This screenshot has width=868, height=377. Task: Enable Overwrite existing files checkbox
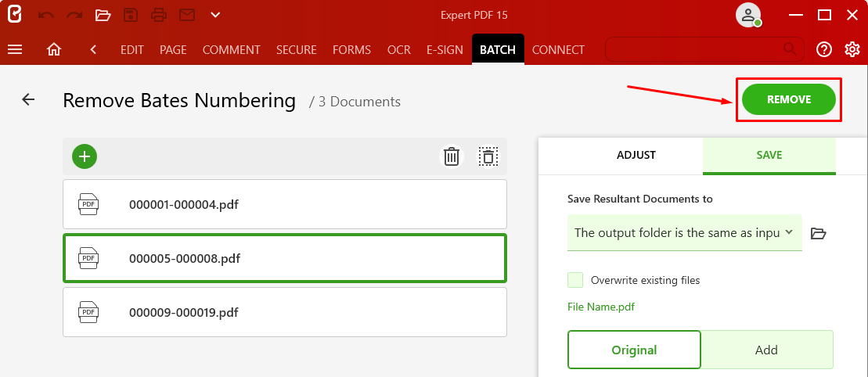(575, 280)
